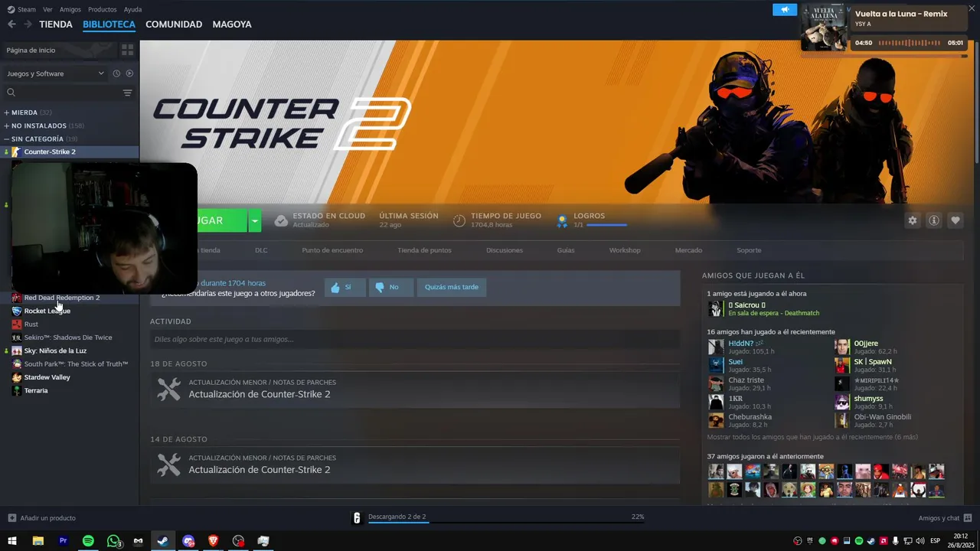Close the music player overlay
This screenshot has width=980, height=551.
971,9
